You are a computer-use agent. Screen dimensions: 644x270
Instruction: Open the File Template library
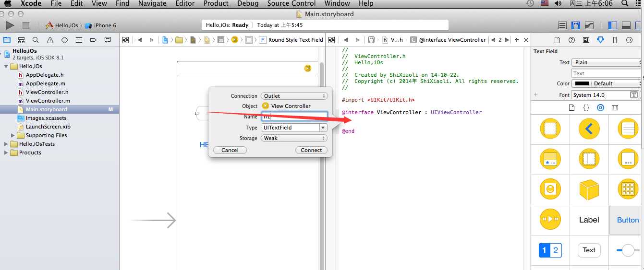click(571, 107)
